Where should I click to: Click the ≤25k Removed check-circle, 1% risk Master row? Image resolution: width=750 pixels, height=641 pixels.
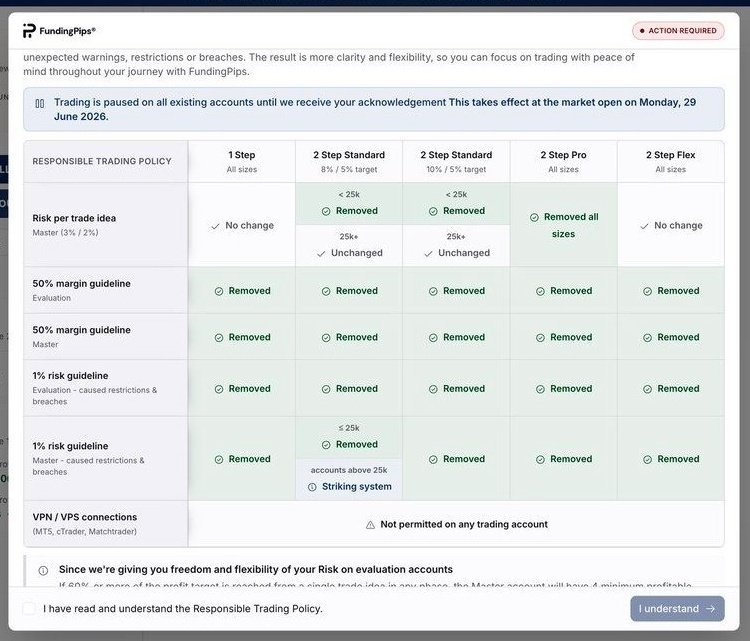point(326,445)
